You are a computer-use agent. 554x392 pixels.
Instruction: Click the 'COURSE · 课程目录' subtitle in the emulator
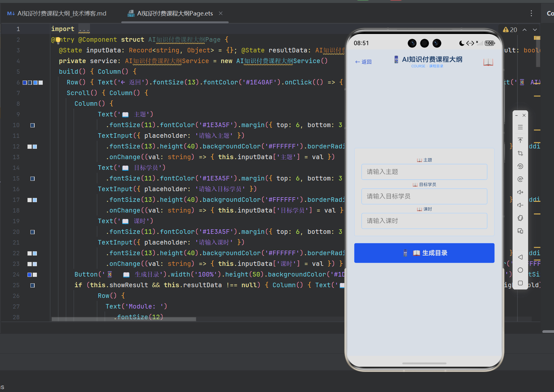point(427,66)
